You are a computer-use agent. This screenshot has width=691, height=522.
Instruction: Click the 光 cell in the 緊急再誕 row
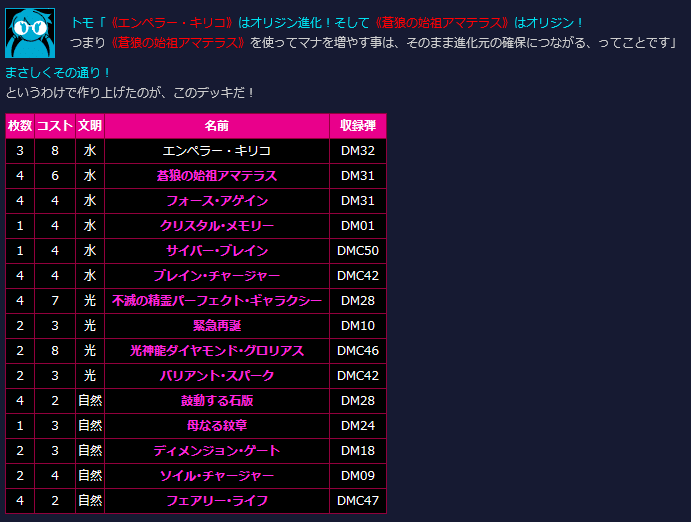(x=90, y=326)
